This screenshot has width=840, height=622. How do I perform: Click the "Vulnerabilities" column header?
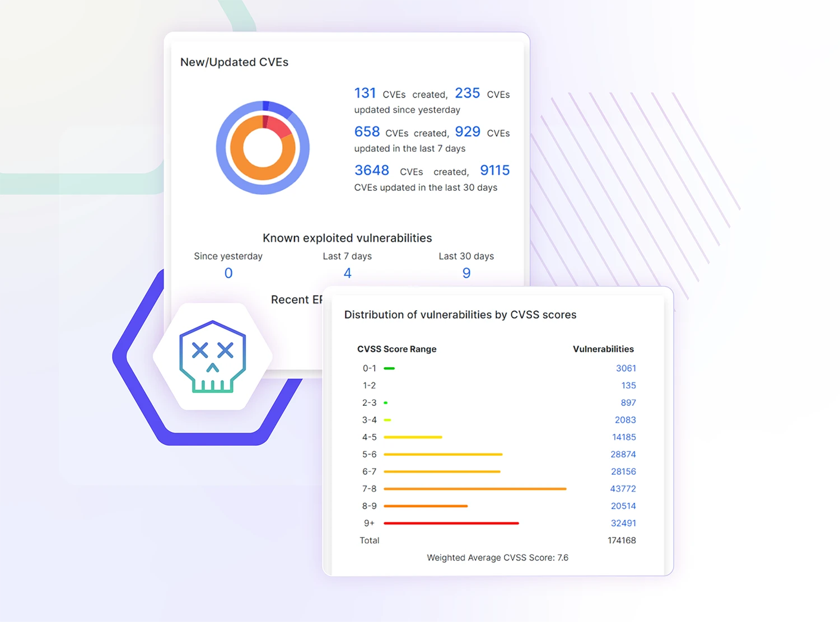point(603,349)
